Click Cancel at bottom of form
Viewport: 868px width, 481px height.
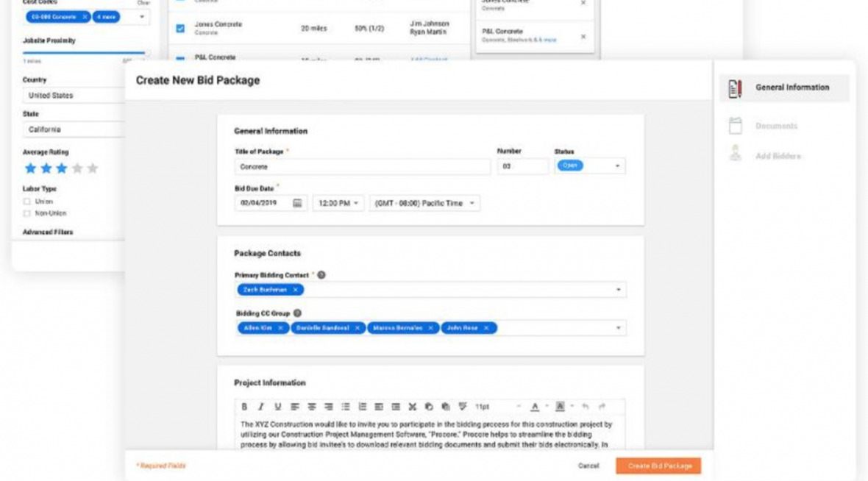pyautogui.click(x=588, y=466)
